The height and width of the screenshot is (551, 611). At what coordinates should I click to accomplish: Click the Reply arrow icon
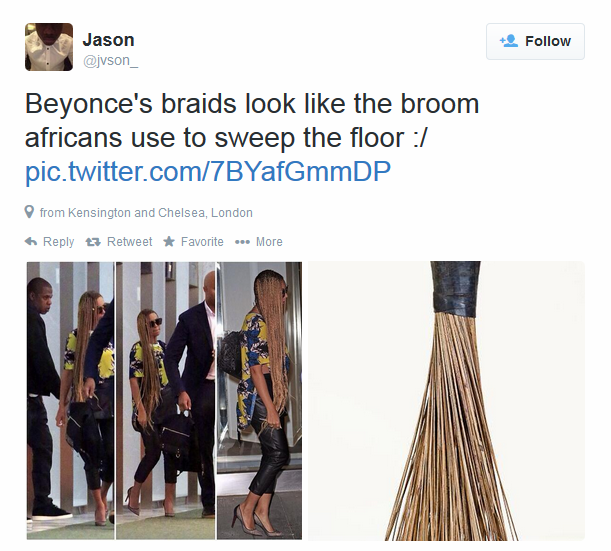(31, 242)
